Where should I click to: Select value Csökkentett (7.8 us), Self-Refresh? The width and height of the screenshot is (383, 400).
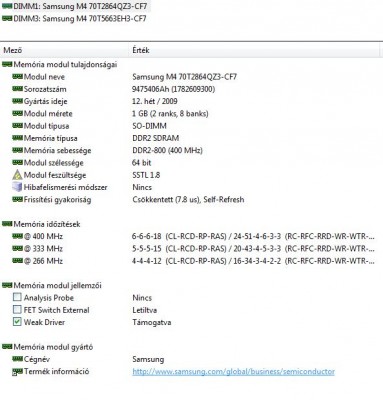[188, 199]
